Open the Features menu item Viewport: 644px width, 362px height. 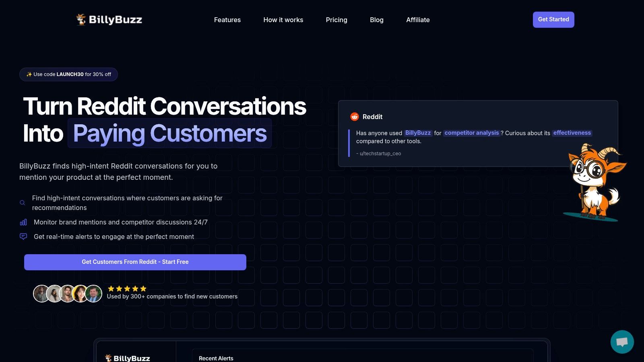(227, 20)
